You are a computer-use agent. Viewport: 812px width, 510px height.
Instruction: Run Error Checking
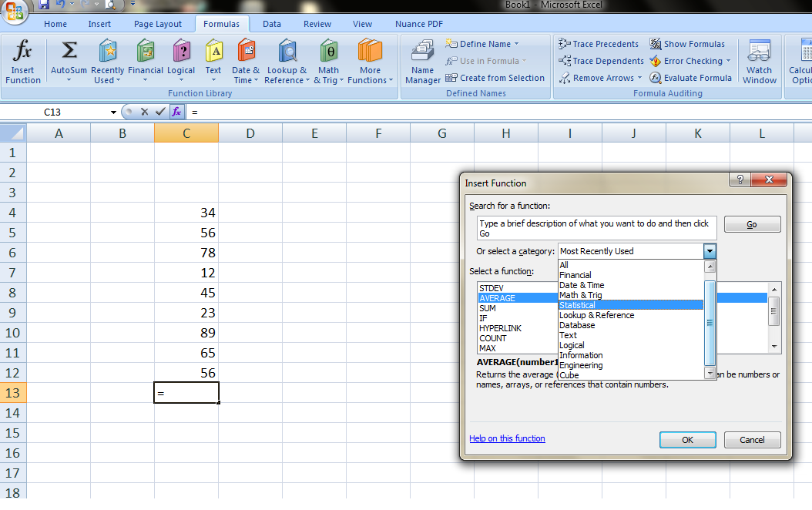point(690,61)
